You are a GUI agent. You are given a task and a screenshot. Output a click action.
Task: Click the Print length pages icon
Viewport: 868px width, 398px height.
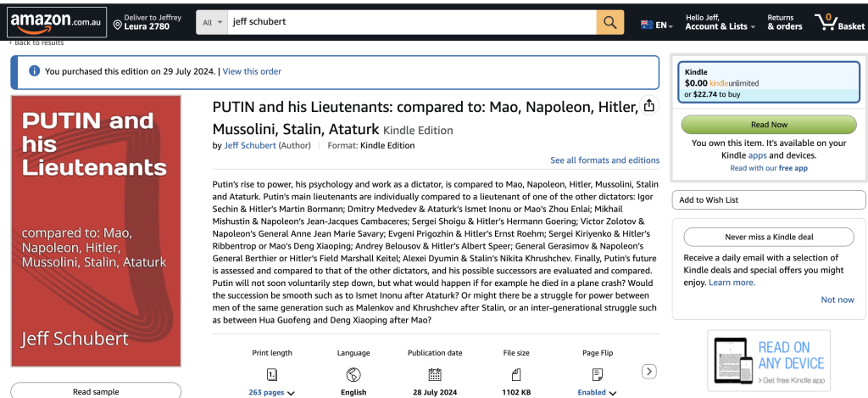272,374
